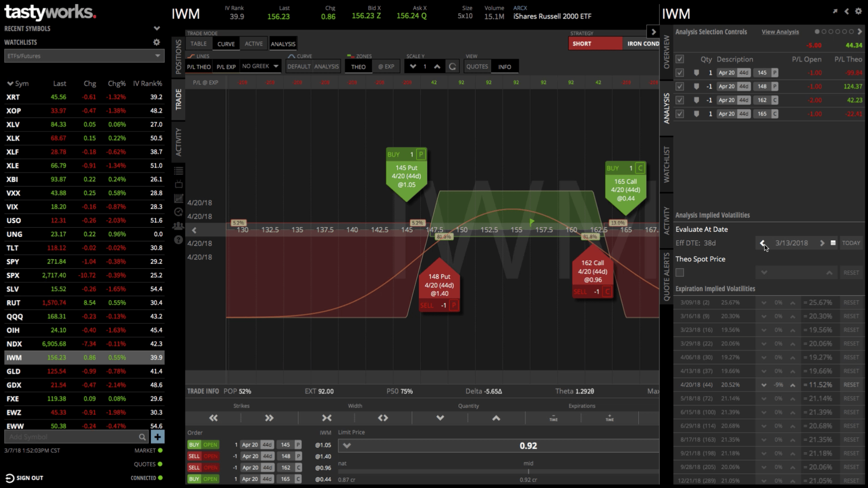Image resolution: width=868 pixels, height=488 pixels.
Task: Increase Scale Y value
Action: coord(437,66)
